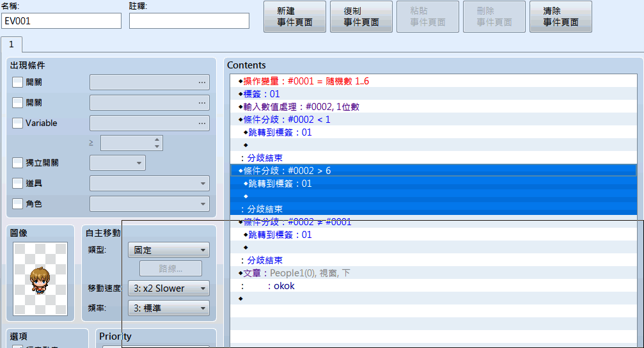
Task: Click the 清除事件頁面 button
Action: tap(561, 17)
